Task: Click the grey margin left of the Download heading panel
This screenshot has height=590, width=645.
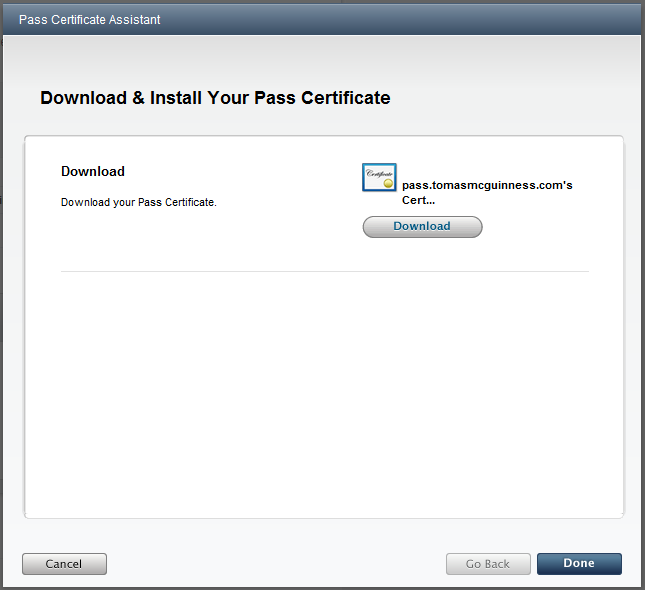Action: coord(12,300)
